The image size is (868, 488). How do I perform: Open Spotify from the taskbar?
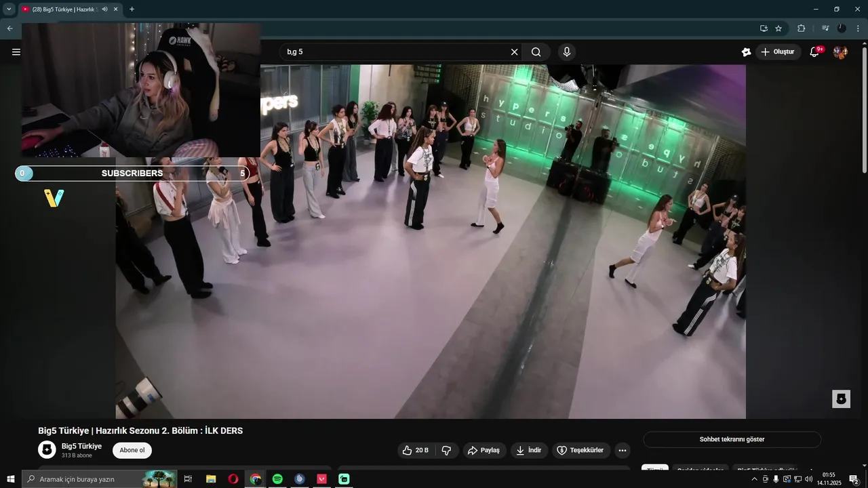tap(277, 479)
